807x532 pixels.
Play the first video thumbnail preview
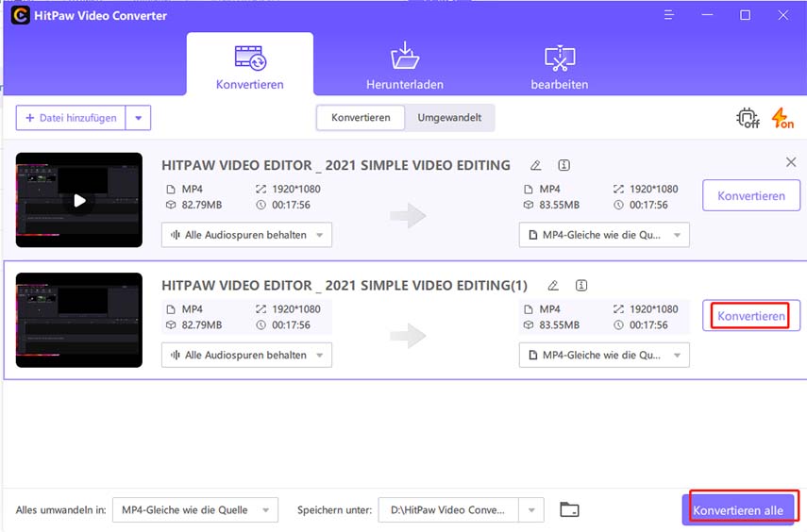pyautogui.click(x=79, y=200)
